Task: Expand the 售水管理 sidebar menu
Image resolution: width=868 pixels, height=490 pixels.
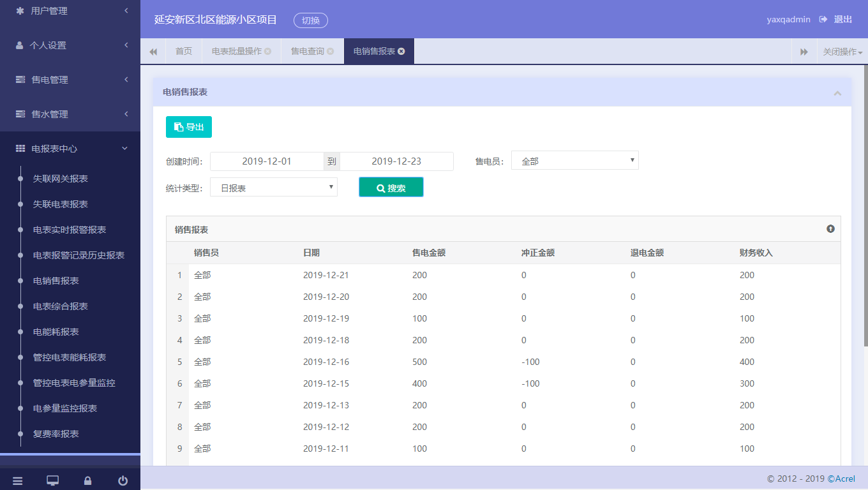Action: pyautogui.click(x=70, y=114)
